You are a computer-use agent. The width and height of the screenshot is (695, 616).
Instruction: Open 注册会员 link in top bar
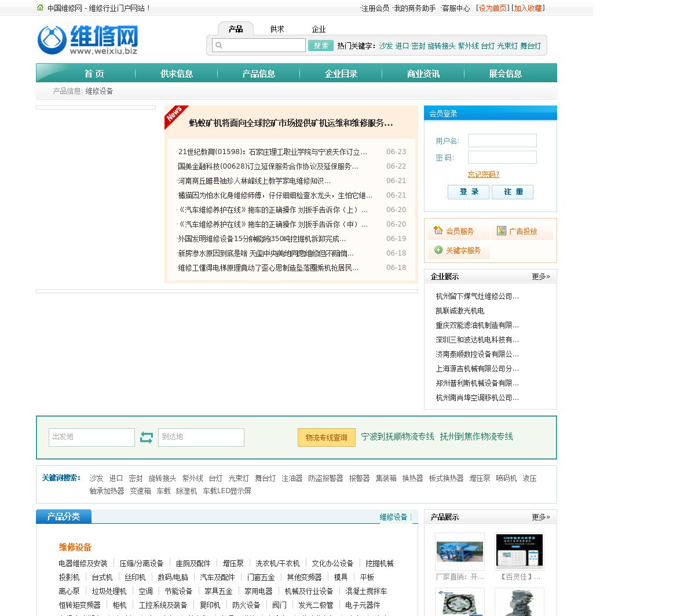pyautogui.click(x=375, y=8)
